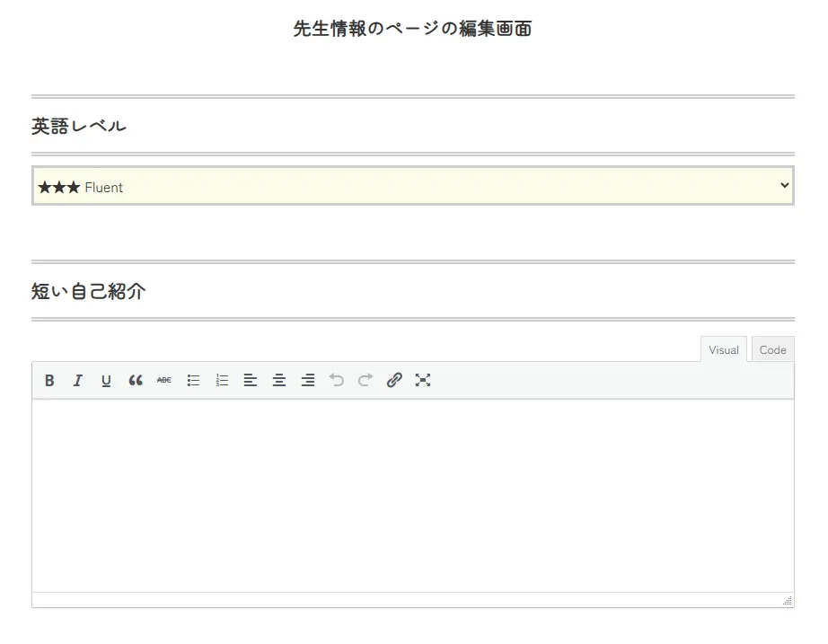
Task: Grab the editor resize handle
Action: [788, 600]
